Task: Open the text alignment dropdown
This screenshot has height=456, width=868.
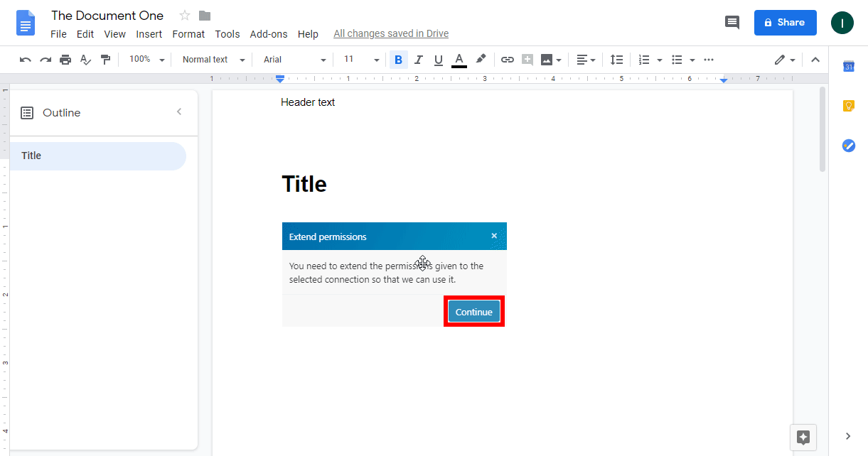Action: point(586,60)
